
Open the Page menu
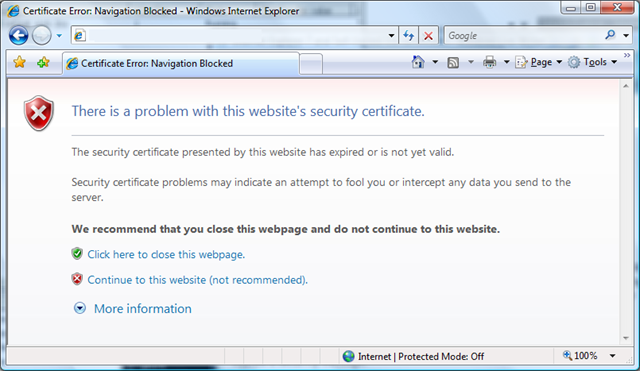[x=539, y=62]
